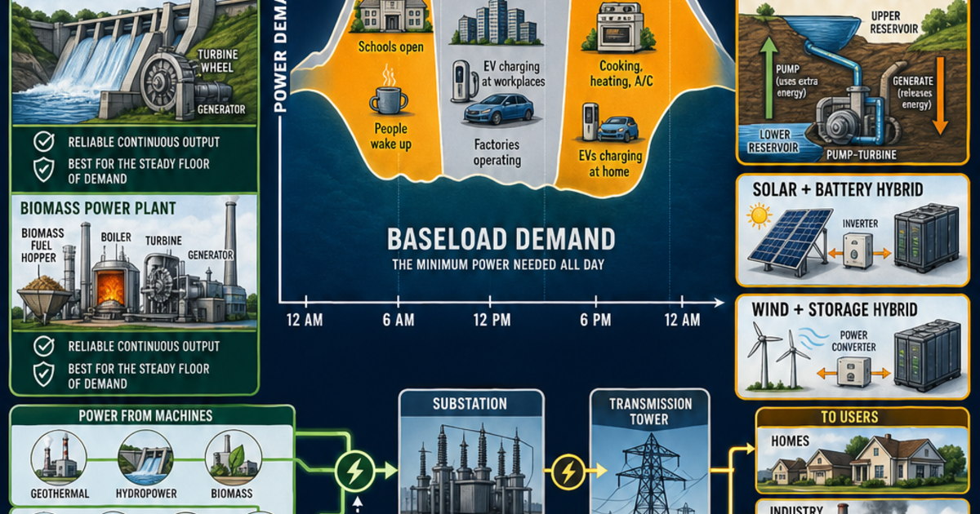Viewport: 980px width, 514px height.
Task: Click the SUBSTATION header
Action: click(471, 404)
